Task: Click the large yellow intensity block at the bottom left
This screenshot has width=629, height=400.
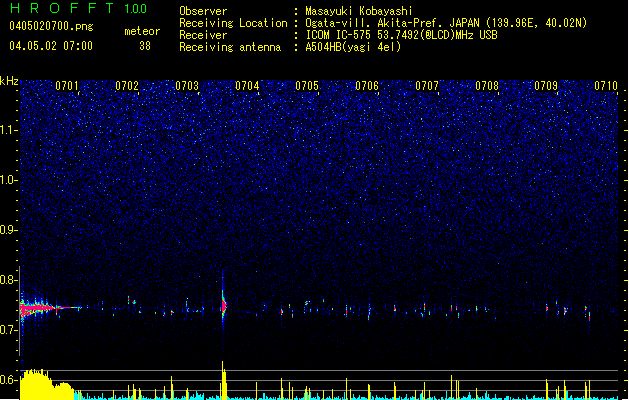Action: point(47,385)
